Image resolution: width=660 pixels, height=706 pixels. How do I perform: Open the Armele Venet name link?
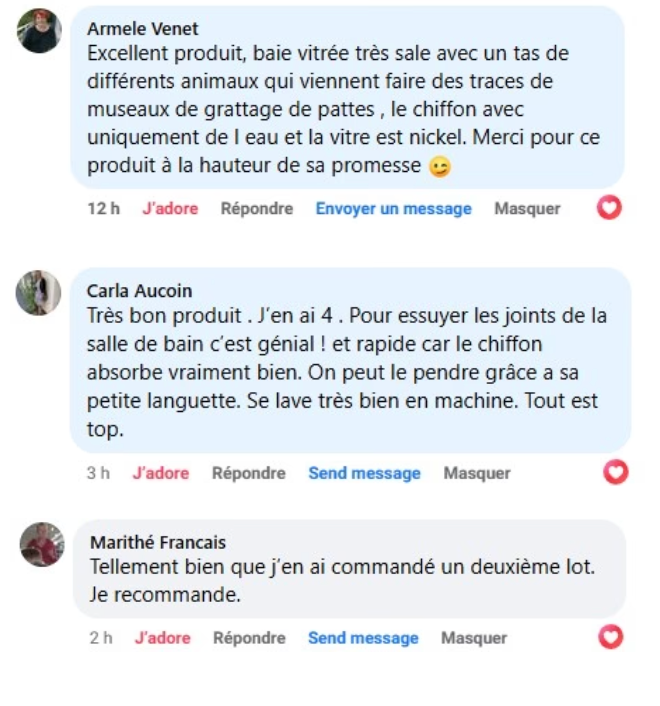[143, 29]
